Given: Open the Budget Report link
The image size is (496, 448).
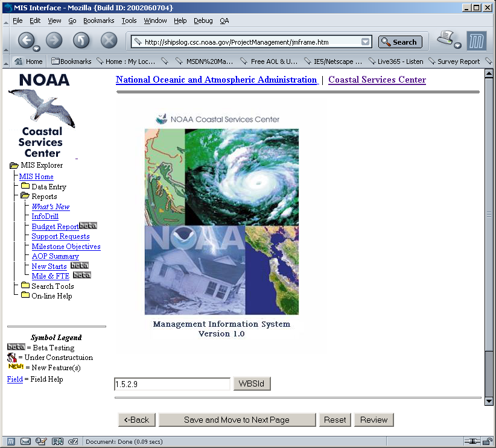Looking at the screenshot, I should coord(55,226).
